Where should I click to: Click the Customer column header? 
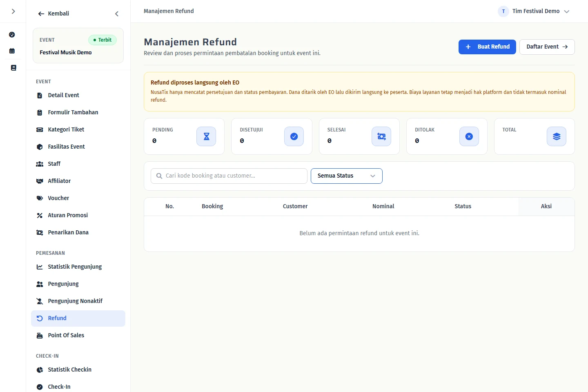[x=295, y=207]
